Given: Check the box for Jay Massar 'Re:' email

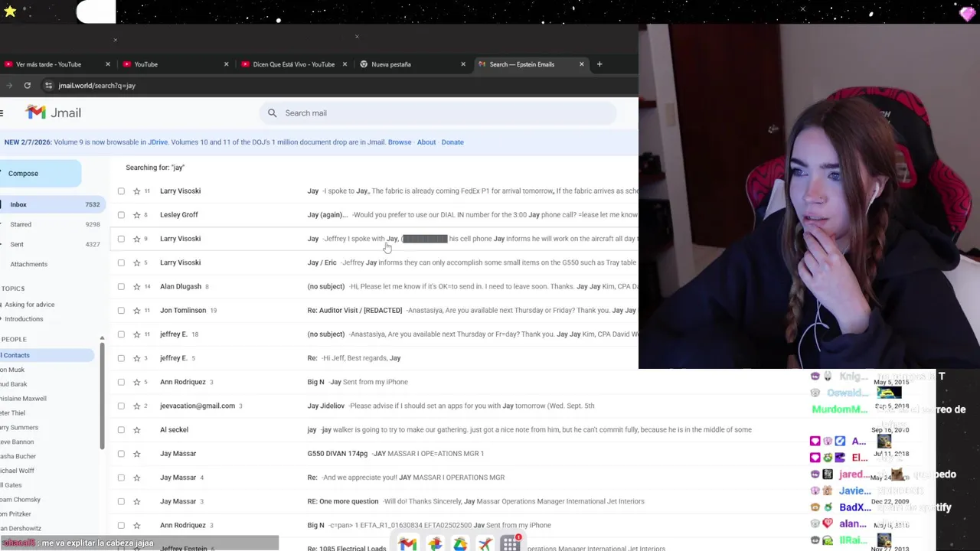Looking at the screenshot, I should point(121,478).
